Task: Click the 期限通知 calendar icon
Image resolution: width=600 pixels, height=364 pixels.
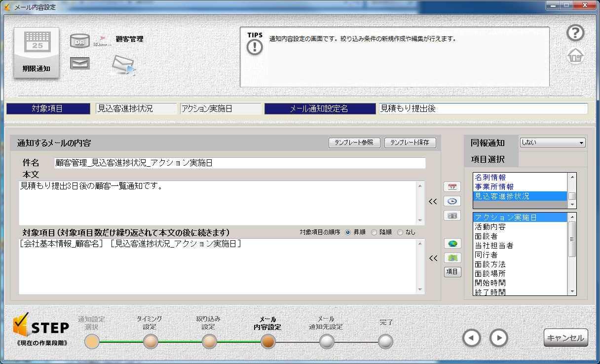Action: tap(36, 52)
